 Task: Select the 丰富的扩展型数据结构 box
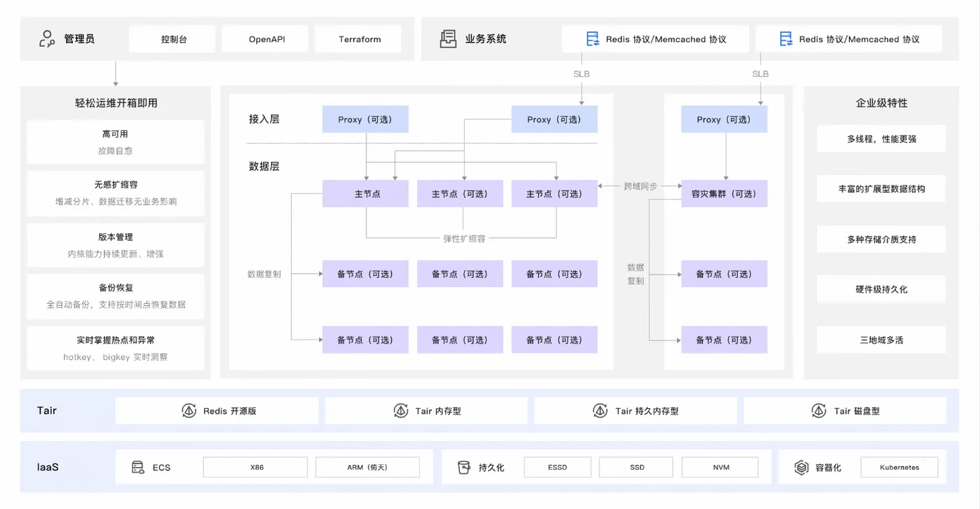pyautogui.click(x=881, y=189)
